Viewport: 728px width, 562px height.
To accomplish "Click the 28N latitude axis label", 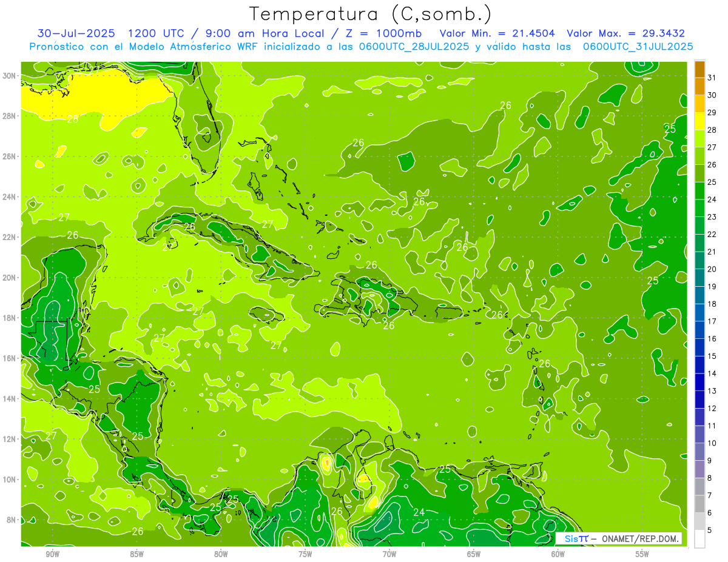I will pos(10,116).
